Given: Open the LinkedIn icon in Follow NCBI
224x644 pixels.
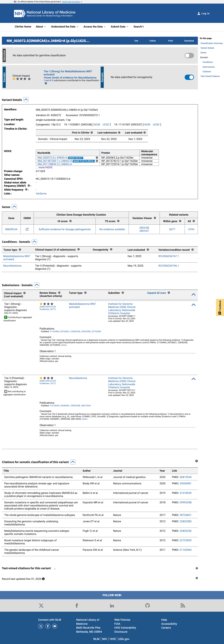Looking at the screenshot, I should [112, 605].
